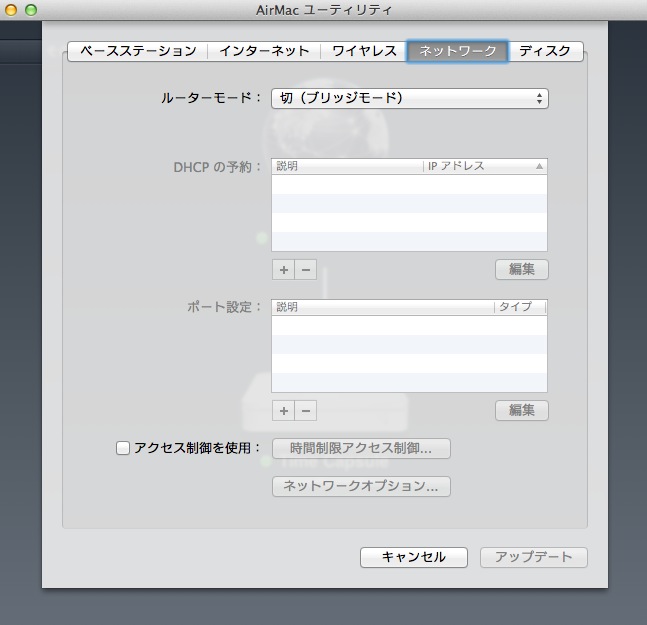647x625 pixels.
Task: Click 編集 button under DHCP の予約
Action: point(522,269)
